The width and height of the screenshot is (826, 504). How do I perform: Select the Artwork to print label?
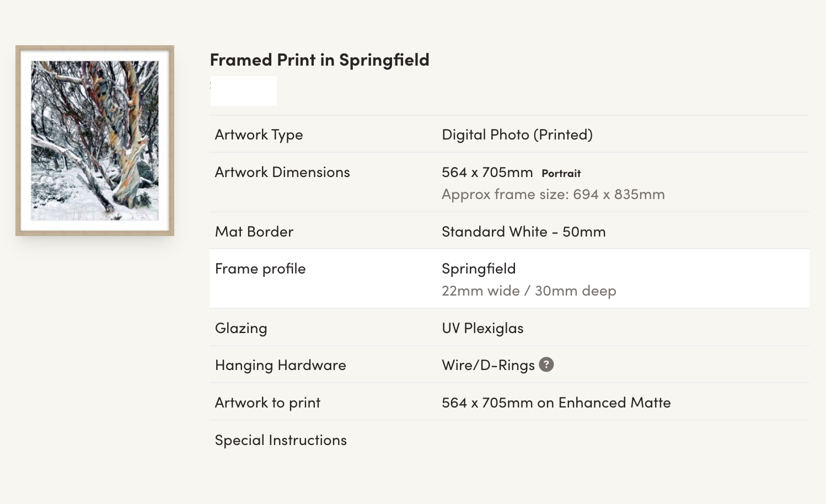pyautogui.click(x=267, y=403)
